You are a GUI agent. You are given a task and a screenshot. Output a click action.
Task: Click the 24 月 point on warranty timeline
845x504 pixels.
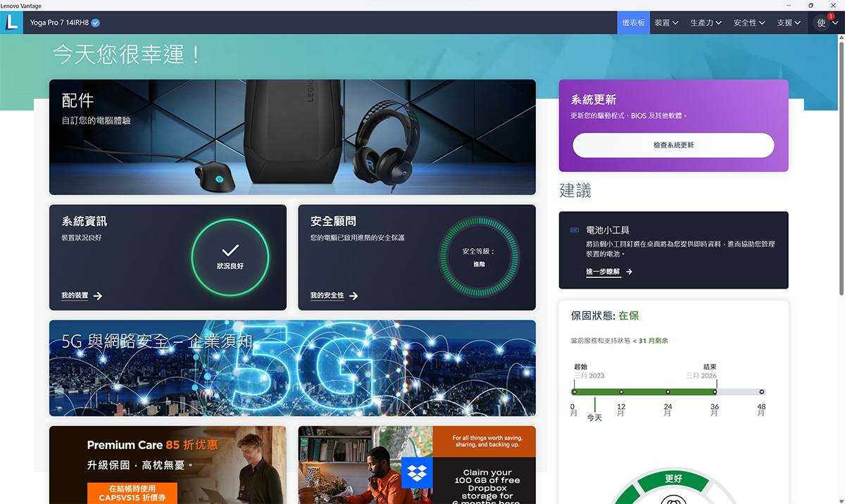pyautogui.click(x=668, y=392)
